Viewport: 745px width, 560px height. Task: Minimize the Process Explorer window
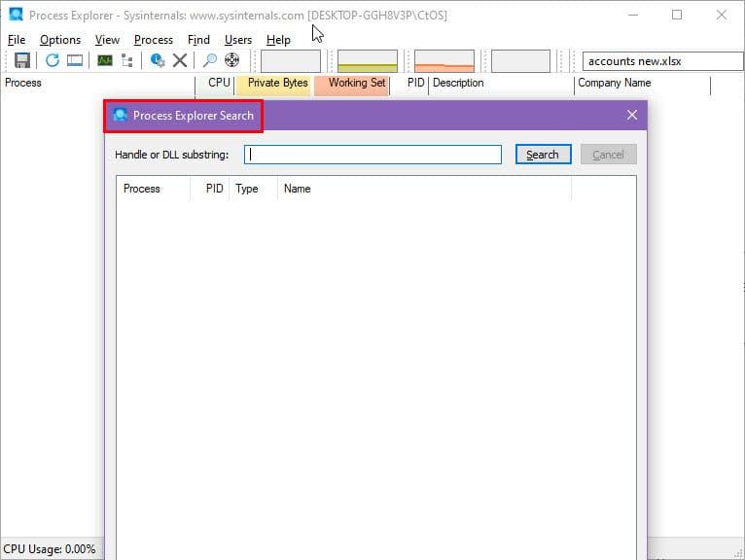632,15
